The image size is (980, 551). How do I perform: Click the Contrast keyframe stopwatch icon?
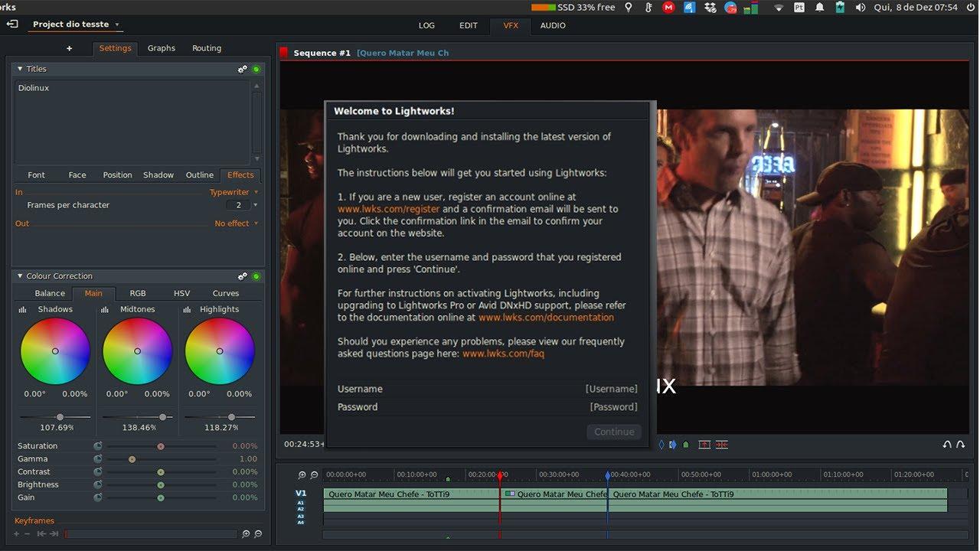[98, 472]
